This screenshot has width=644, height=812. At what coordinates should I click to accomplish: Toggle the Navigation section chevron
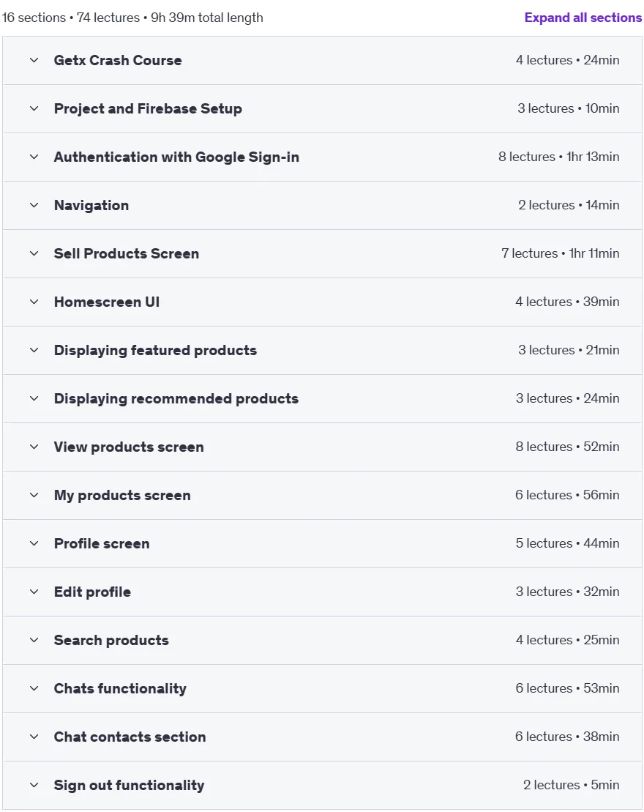[34, 205]
